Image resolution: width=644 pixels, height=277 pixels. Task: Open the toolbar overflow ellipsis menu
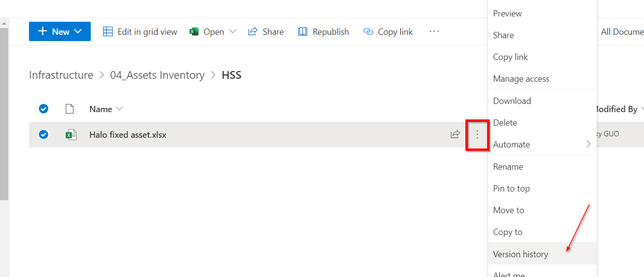click(434, 31)
